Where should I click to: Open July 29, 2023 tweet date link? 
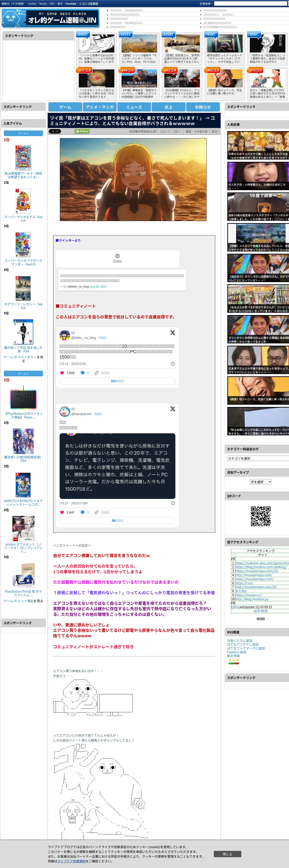pos(98,287)
